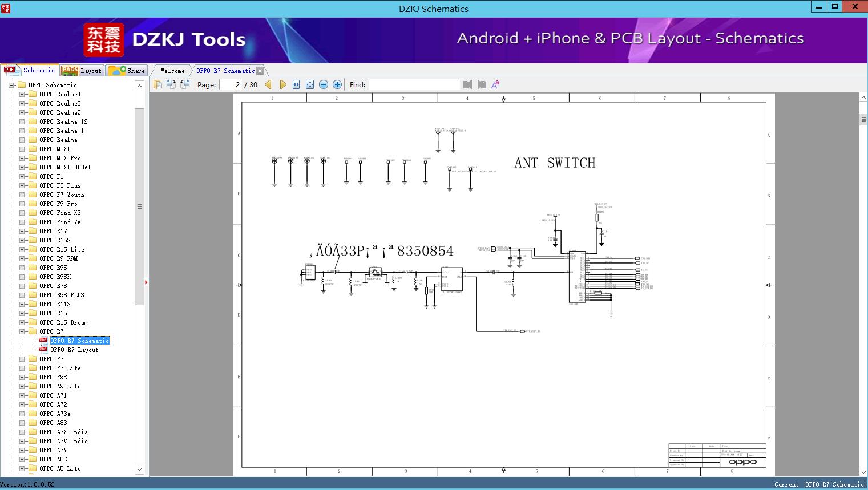The height and width of the screenshot is (490, 868).
Task: Select the OPPO R9SK folder
Action: [x=55, y=277]
